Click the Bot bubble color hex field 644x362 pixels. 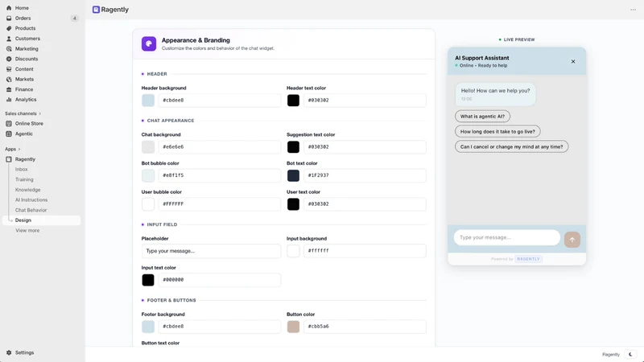pyautogui.click(x=220, y=175)
